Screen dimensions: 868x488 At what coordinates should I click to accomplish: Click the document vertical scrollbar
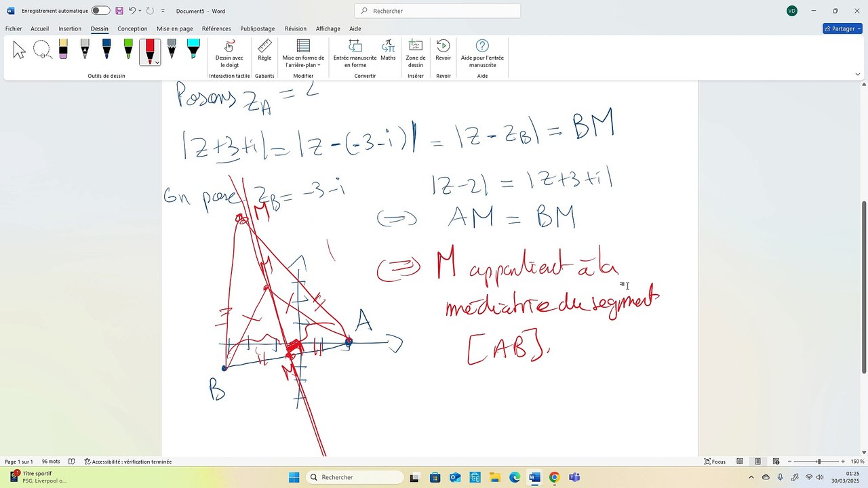tap(863, 286)
